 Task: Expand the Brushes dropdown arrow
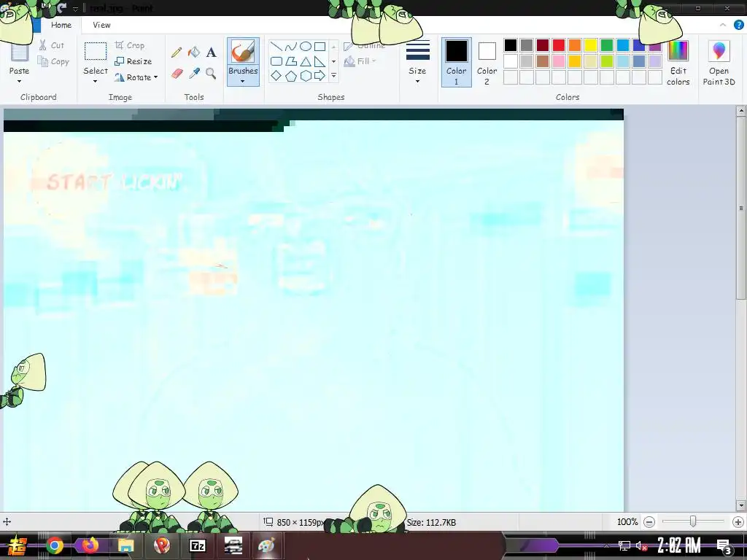(x=243, y=82)
